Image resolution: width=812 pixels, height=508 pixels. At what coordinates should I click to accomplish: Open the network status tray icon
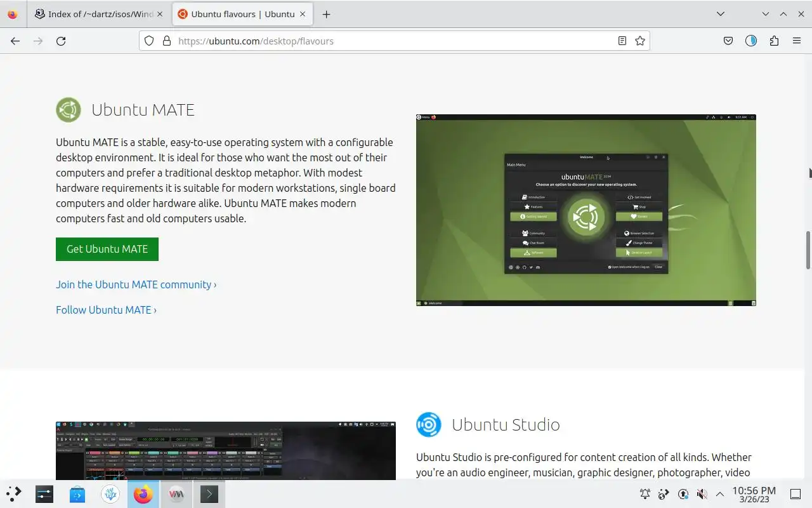(x=683, y=493)
